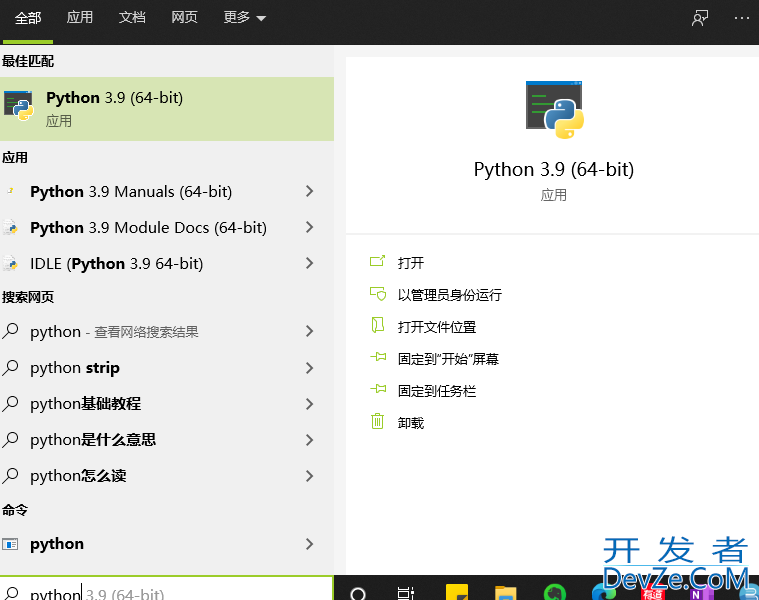Choose 打开文件位置

pyautogui.click(x=437, y=327)
